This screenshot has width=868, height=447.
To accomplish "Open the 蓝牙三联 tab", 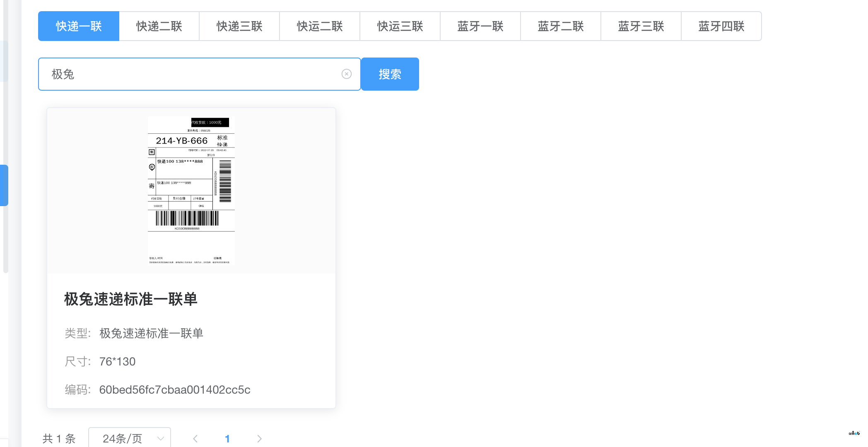I will (641, 26).
